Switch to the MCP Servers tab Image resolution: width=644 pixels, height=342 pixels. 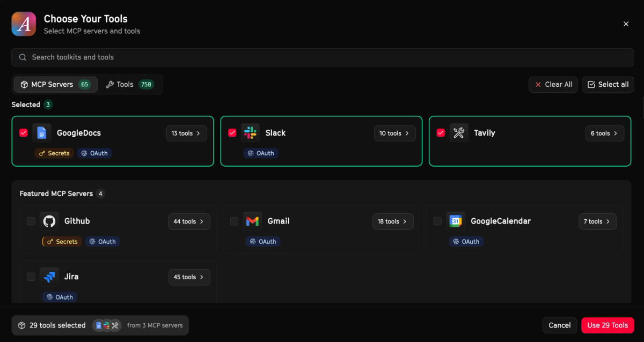pos(56,85)
